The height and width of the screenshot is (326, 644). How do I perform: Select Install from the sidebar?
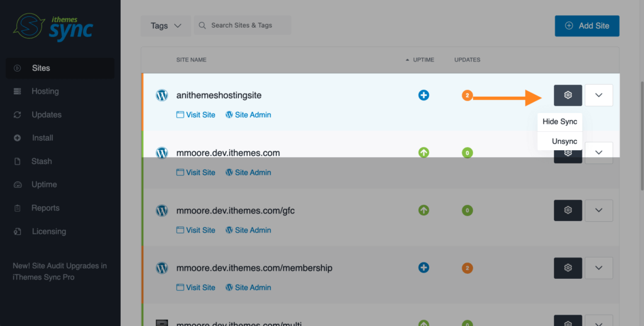(43, 138)
